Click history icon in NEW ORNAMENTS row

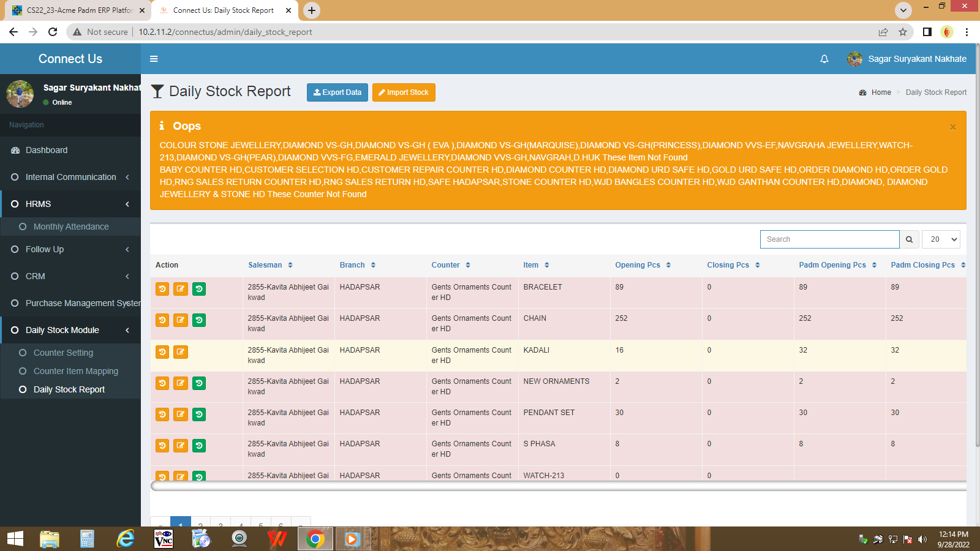pyautogui.click(x=162, y=383)
